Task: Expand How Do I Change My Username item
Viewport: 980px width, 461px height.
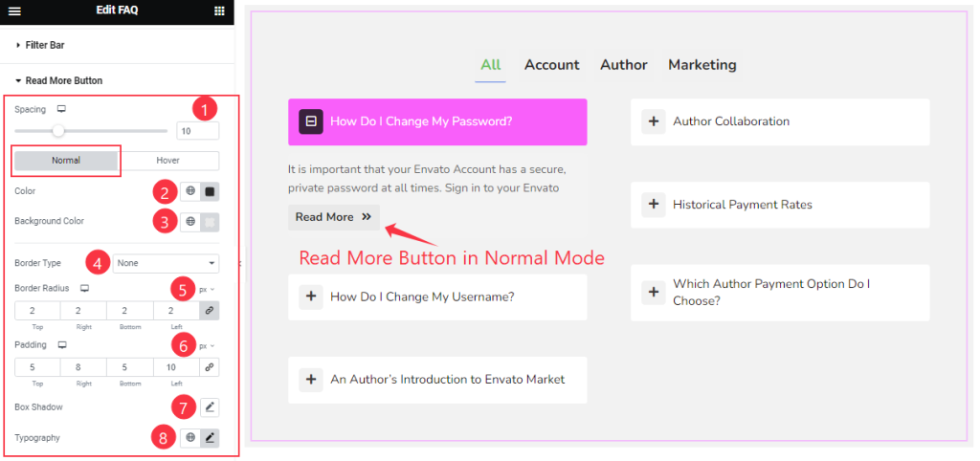Action: (437, 296)
